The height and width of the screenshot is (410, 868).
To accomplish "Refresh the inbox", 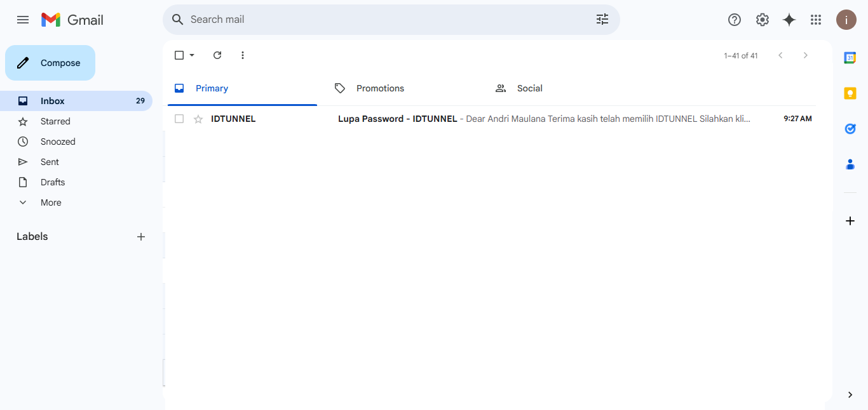I will (217, 55).
